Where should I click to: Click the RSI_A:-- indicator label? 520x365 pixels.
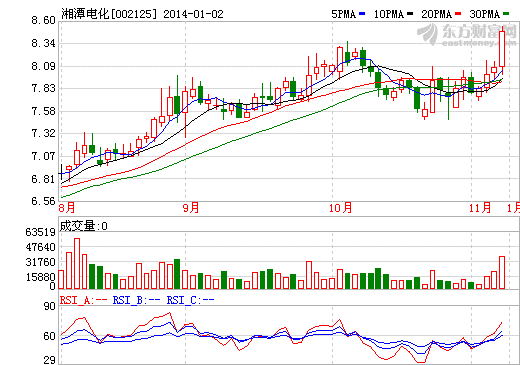(83, 300)
